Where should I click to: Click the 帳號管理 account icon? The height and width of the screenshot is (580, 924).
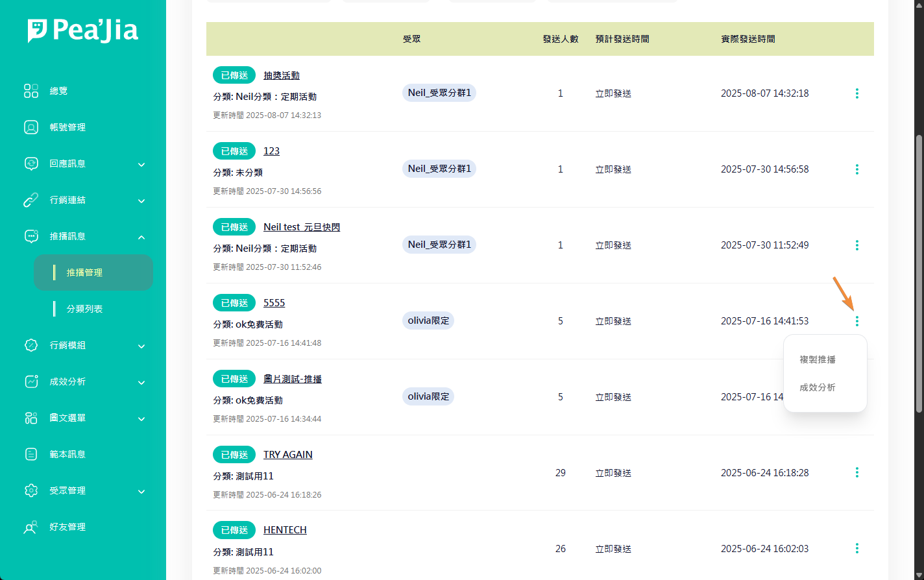31,127
